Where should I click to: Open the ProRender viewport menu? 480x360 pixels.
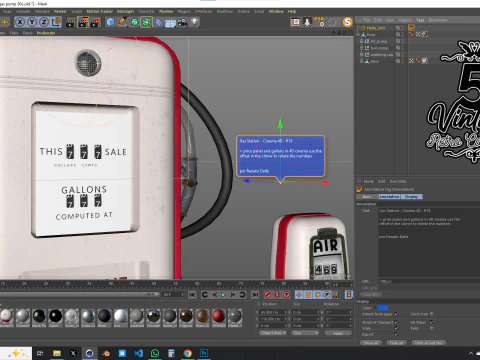point(46,33)
